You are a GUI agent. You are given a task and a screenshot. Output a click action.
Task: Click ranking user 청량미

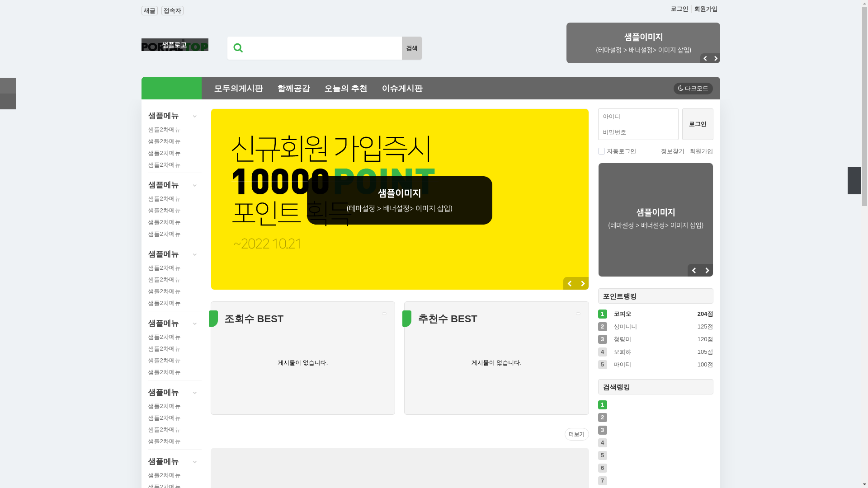pyautogui.click(x=623, y=339)
